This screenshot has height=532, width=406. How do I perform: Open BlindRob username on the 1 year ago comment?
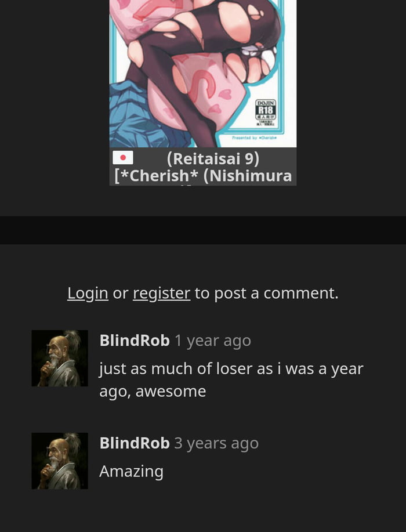pos(135,341)
